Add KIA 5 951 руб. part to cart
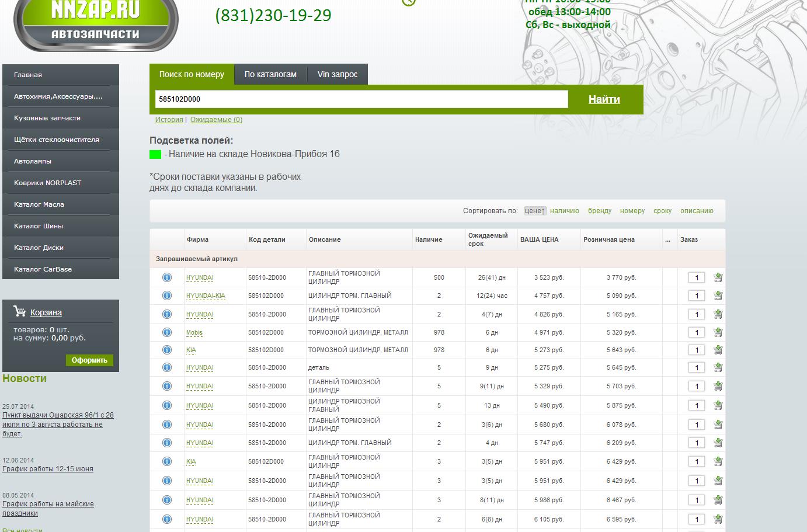Viewport: 807px width, 532px height. click(718, 461)
